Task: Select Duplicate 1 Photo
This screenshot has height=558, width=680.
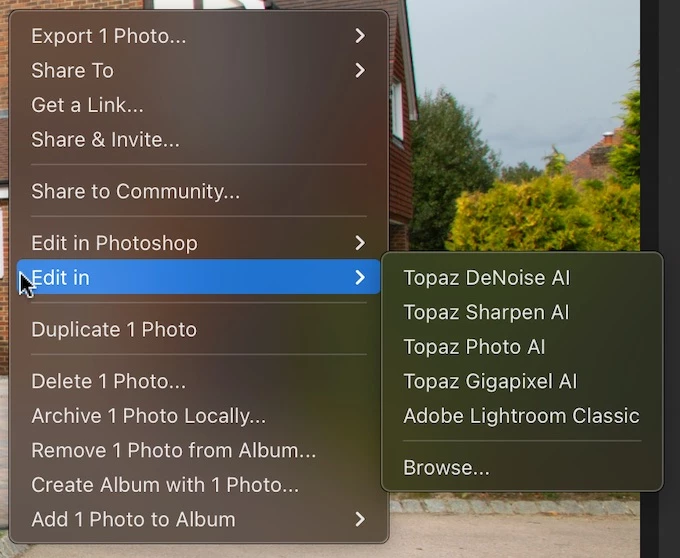Action: click(199, 330)
